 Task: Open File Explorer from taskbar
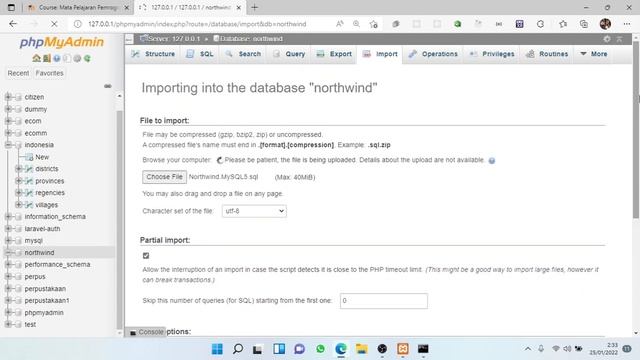(x=361, y=349)
